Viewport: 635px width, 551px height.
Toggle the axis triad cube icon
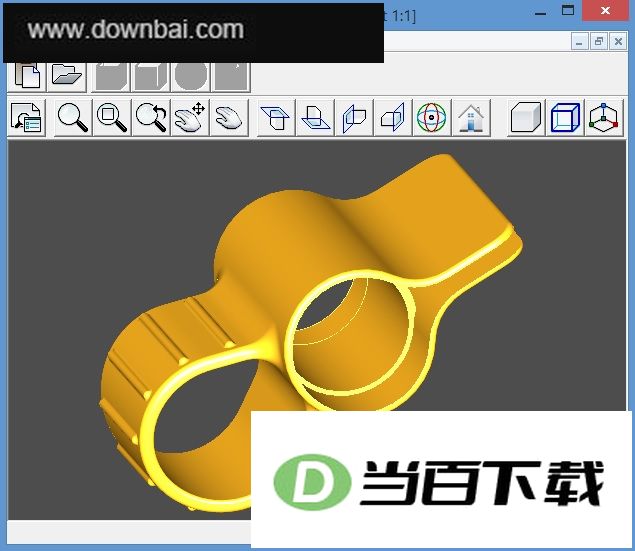[x=604, y=118]
